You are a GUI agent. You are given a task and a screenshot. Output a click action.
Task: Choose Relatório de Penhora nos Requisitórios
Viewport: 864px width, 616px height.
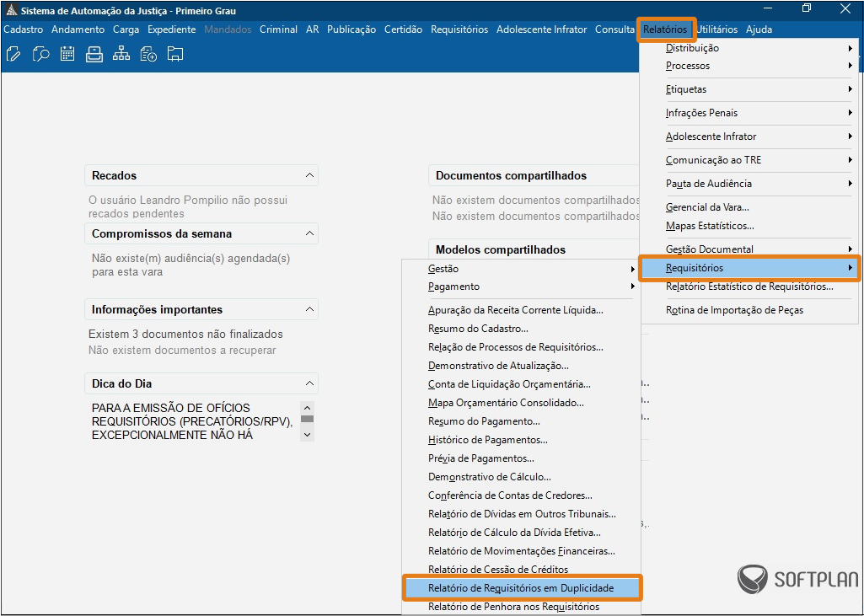[521, 607]
